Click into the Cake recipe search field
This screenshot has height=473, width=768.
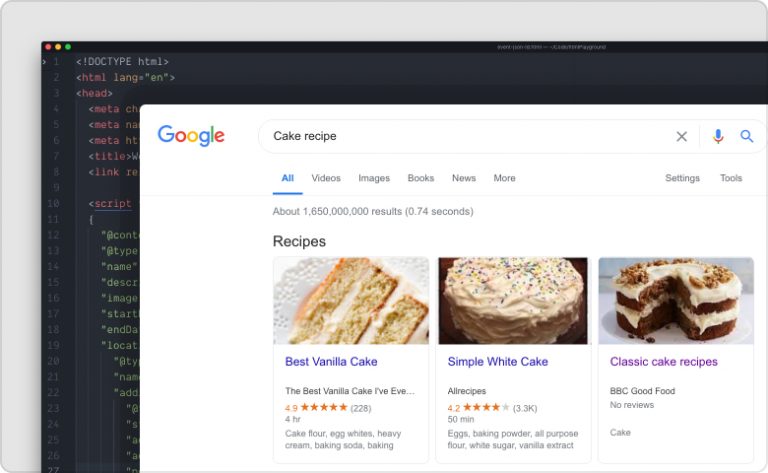pos(460,137)
